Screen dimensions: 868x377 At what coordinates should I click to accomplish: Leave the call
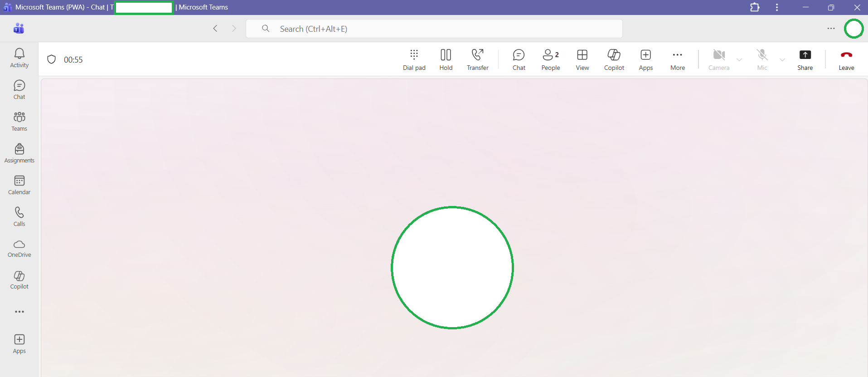click(846, 60)
